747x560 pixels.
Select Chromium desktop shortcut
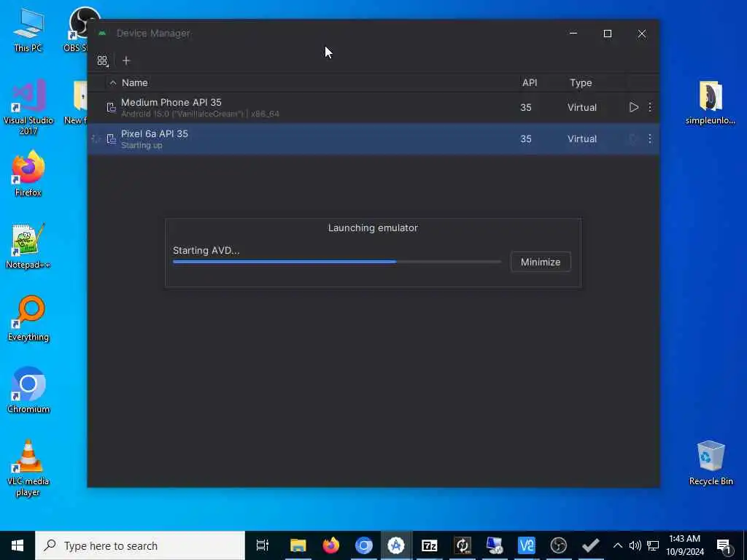pyautogui.click(x=28, y=391)
